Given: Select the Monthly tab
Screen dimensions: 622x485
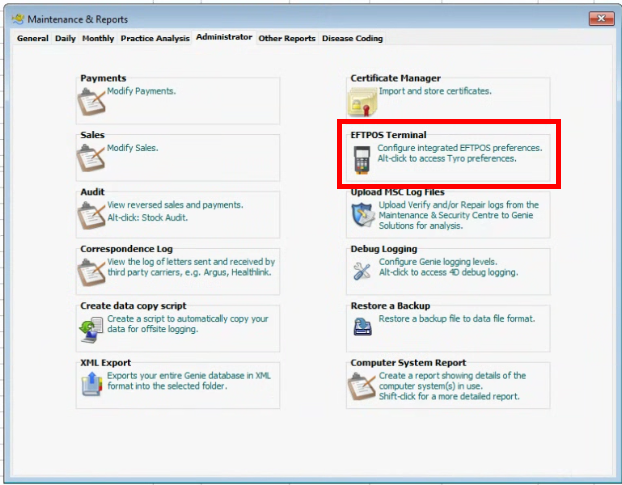Looking at the screenshot, I should point(98,39).
